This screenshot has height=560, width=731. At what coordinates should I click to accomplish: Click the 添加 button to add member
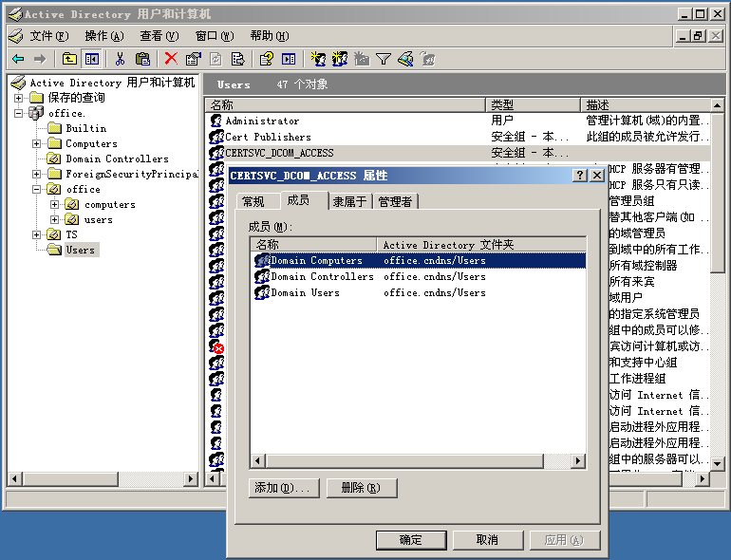pyautogui.click(x=282, y=488)
